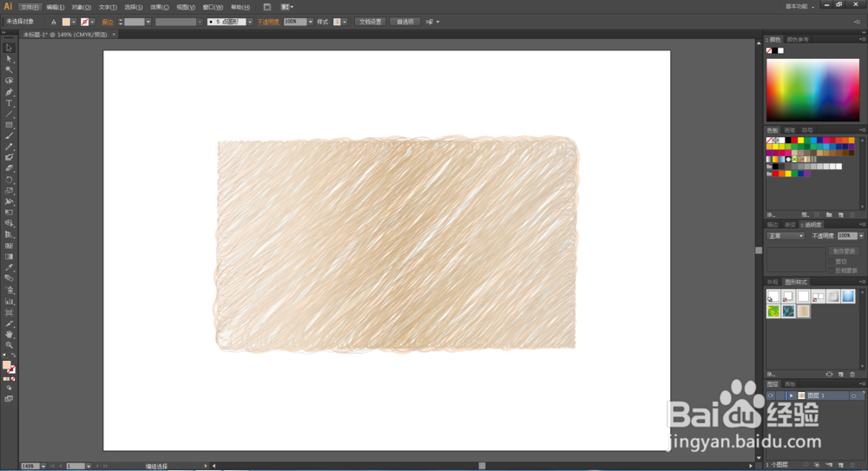Image resolution: width=868 pixels, height=471 pixels.
Task: Apply the beige scribble graphic style thumbnail
Action: pos(803,311)
